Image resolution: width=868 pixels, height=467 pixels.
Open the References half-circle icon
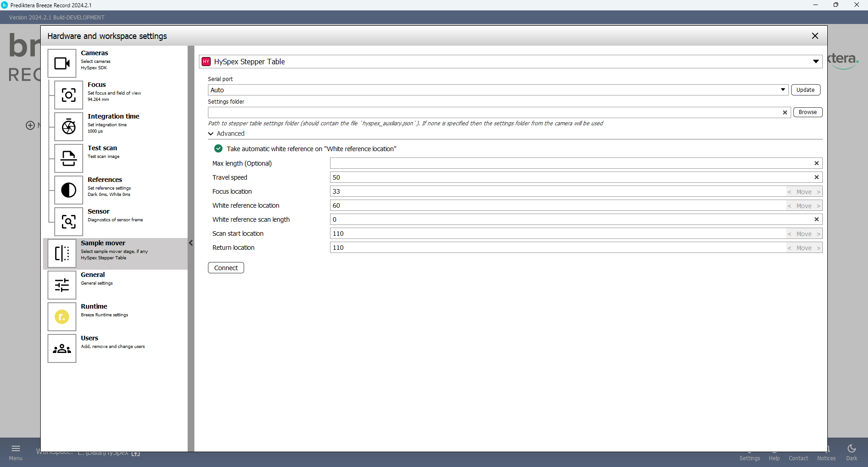[x=69, y=190]
